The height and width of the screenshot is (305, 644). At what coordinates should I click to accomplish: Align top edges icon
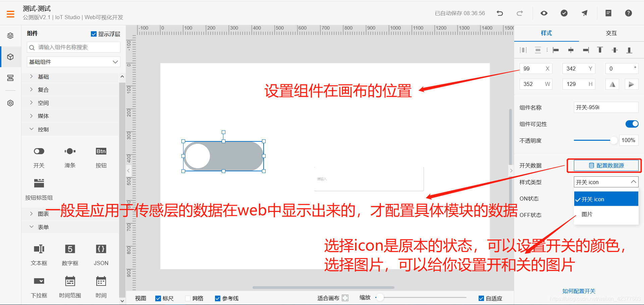pos(600,50)
